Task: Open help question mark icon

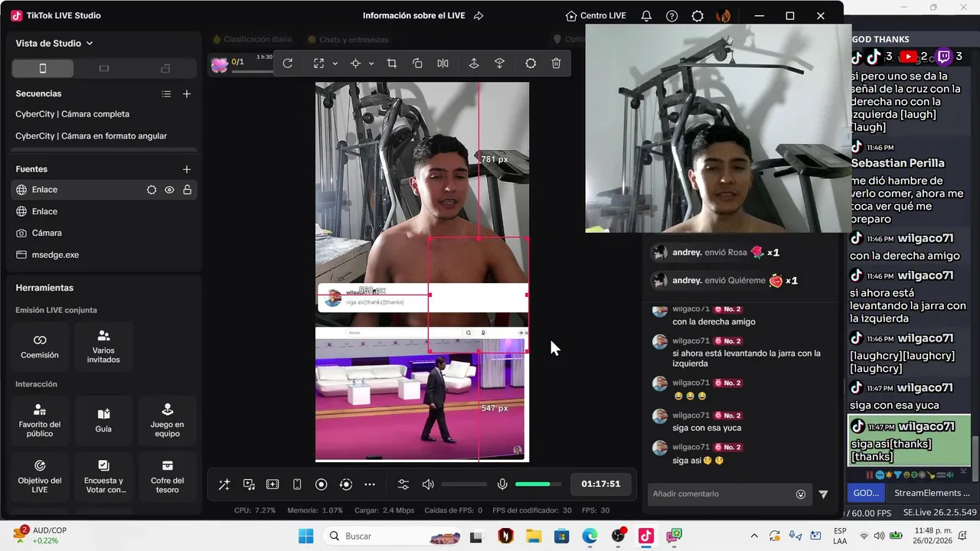Action: coord(671,16)
